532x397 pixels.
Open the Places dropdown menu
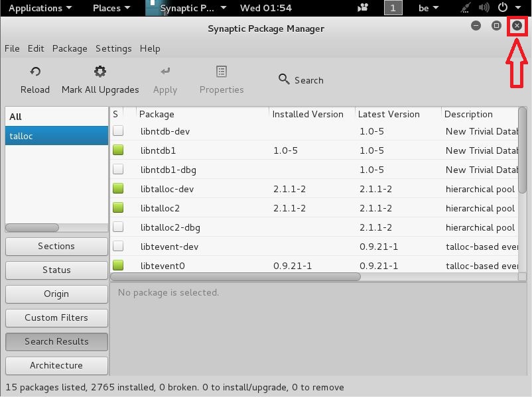pos(111,8)
